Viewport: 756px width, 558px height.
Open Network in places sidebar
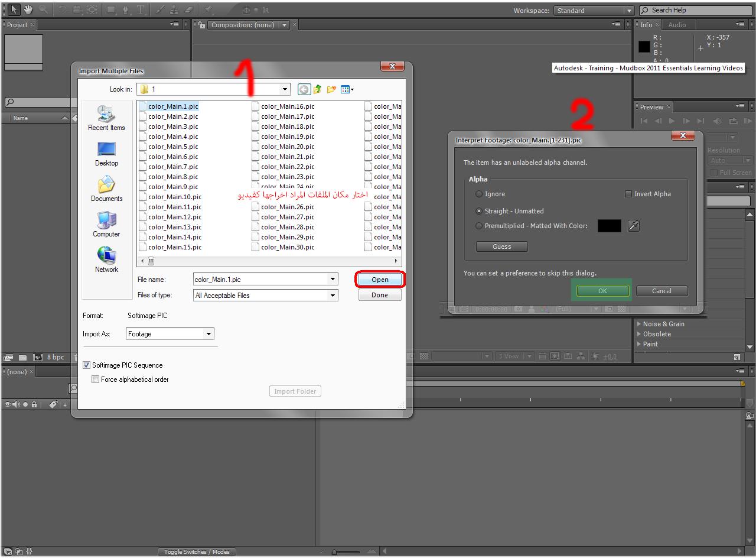pyautogui.click(x=106, y=260)
